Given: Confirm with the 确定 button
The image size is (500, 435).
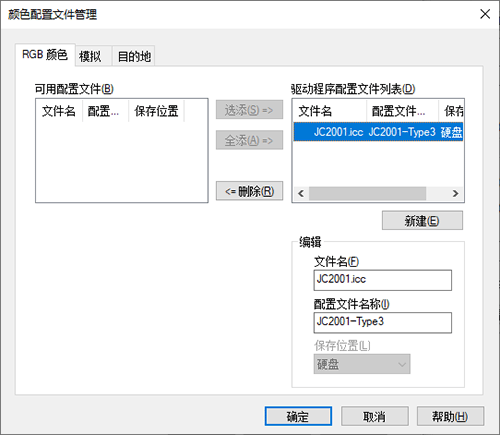Looking at the screenshot, I should pyautogui.click(x=298, y=416).
